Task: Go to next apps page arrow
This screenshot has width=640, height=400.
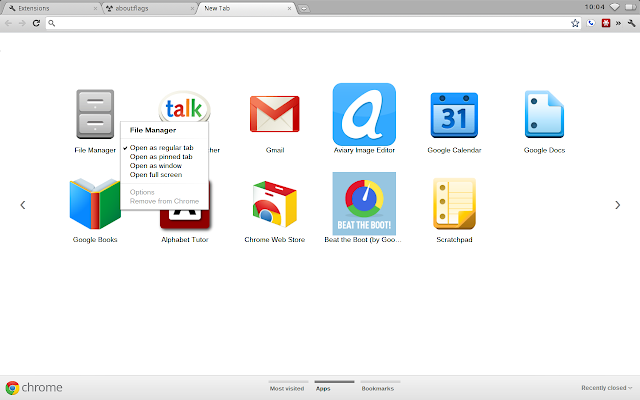Action: click(x=618, y=205)
